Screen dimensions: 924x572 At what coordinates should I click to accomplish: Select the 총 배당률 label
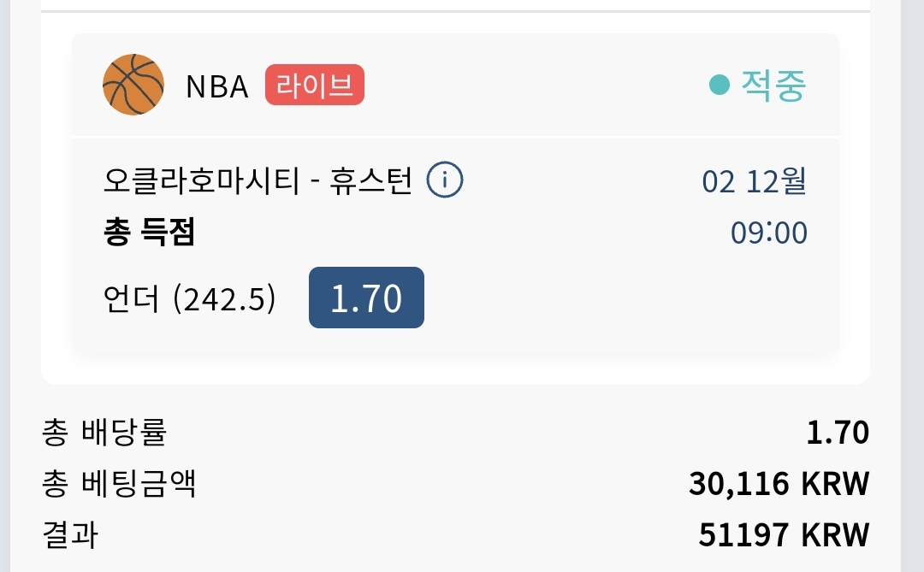pos(105,432)
